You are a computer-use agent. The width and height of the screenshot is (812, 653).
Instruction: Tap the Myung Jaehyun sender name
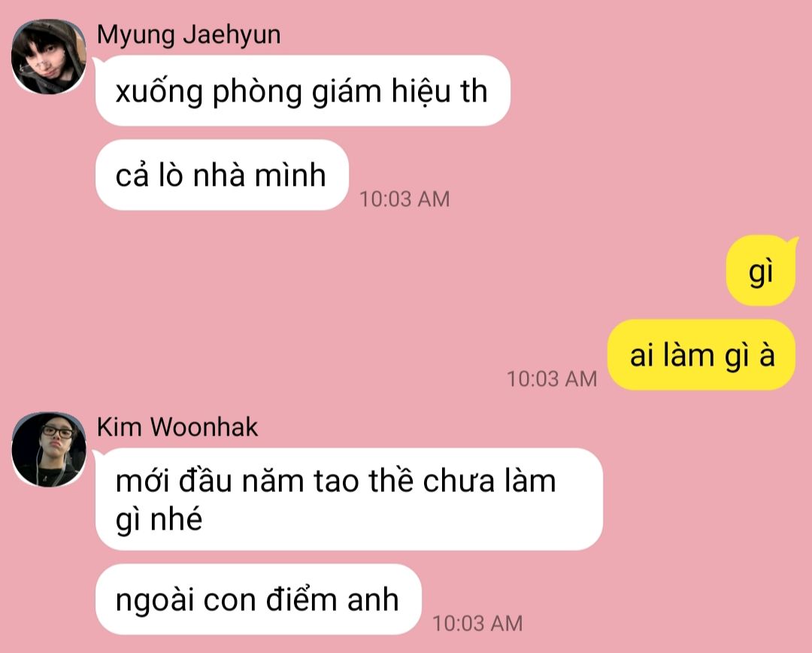[x=189, y=35]
